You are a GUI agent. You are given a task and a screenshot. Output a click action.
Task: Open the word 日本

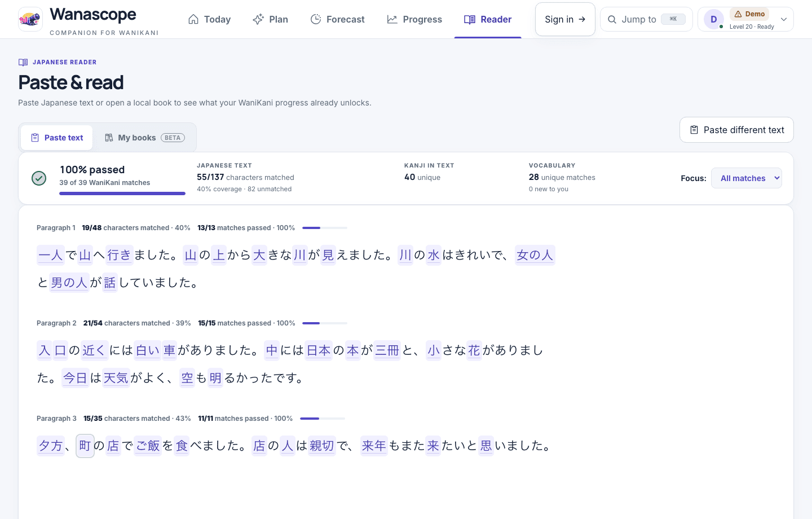319,350
